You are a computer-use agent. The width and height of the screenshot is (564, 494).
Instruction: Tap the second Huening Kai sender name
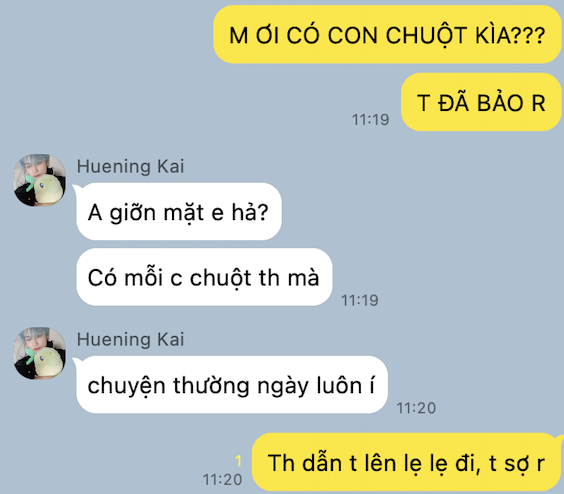pyautogui.click(x=130, y=339)
